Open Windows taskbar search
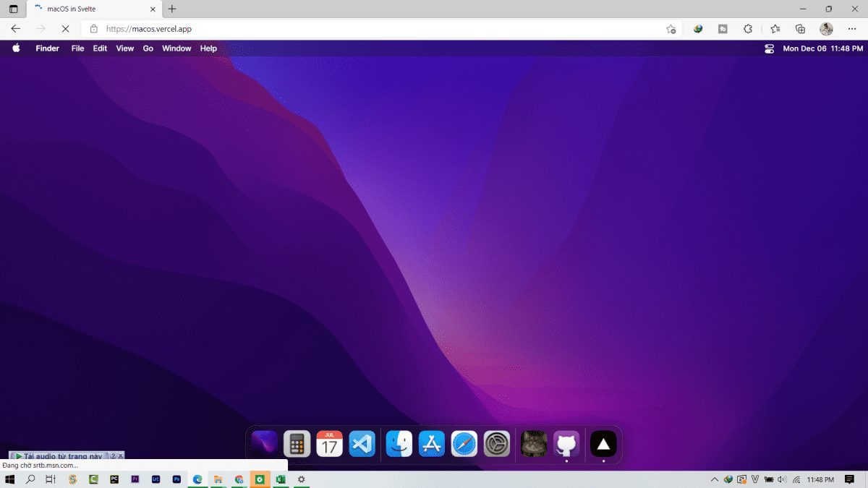Viewport: 868px width, 488px height. tap(30, 479)
